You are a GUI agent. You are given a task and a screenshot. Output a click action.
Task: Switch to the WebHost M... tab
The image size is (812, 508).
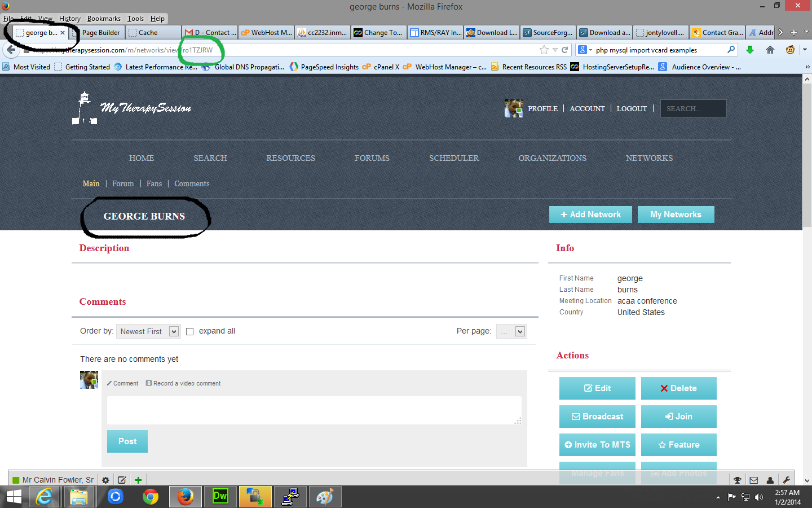pyautogui.click(x=266, y=33)
